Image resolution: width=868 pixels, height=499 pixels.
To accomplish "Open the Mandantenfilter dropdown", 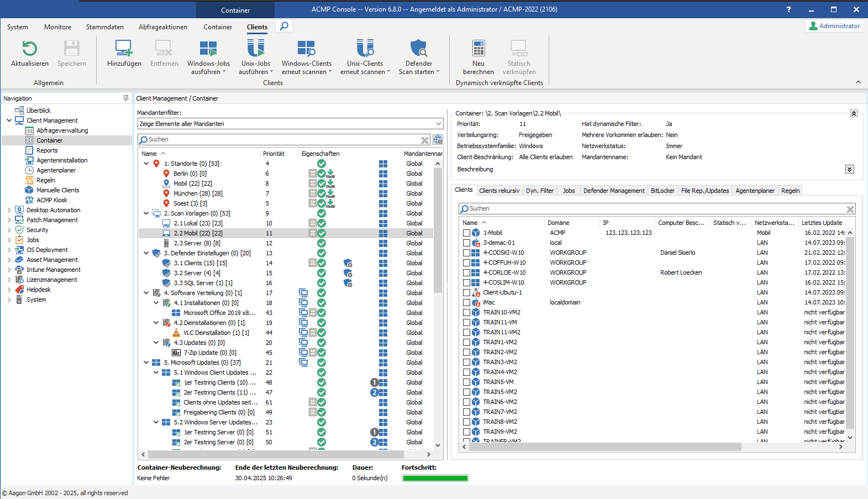I will [439, 124].
